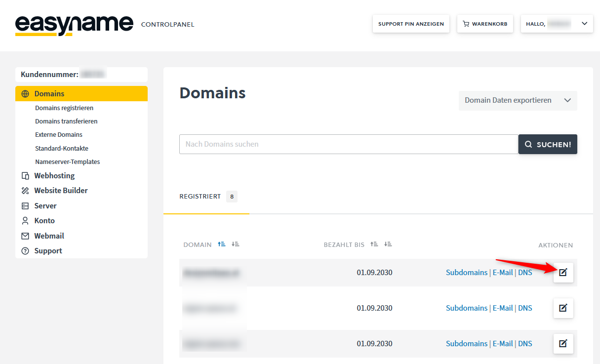The width and height of the screenshot is (600, 364).
Task: Click the Kundennummer label in sidebar
Action: [49, 75]
